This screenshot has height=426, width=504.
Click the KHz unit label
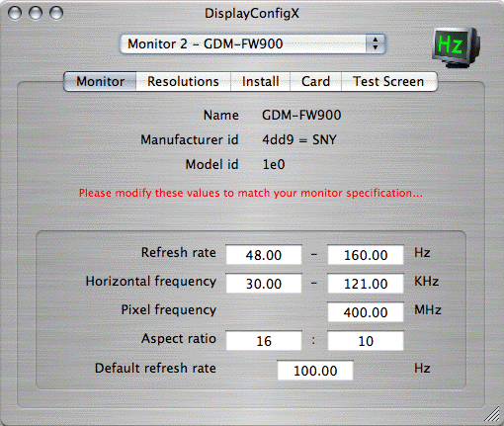point(427,282)
